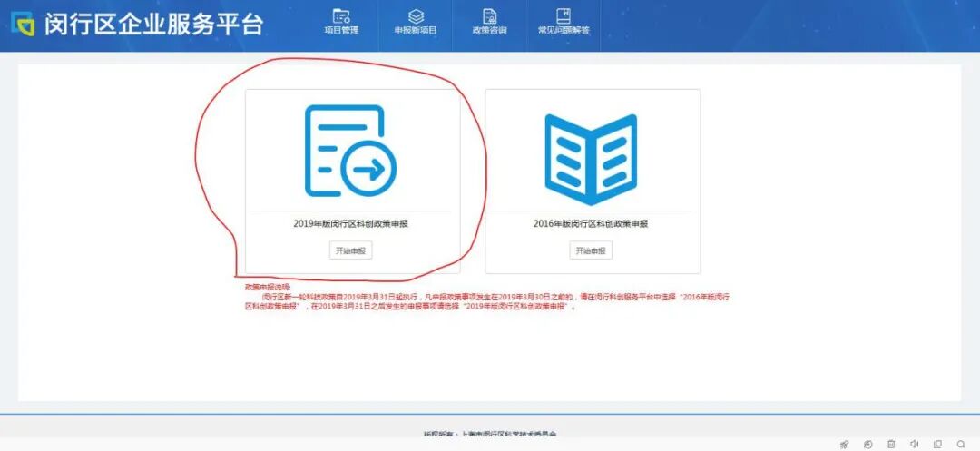Click the 闵行区企业服务平台 site title
980x451 pixels.
coord(153,25)
